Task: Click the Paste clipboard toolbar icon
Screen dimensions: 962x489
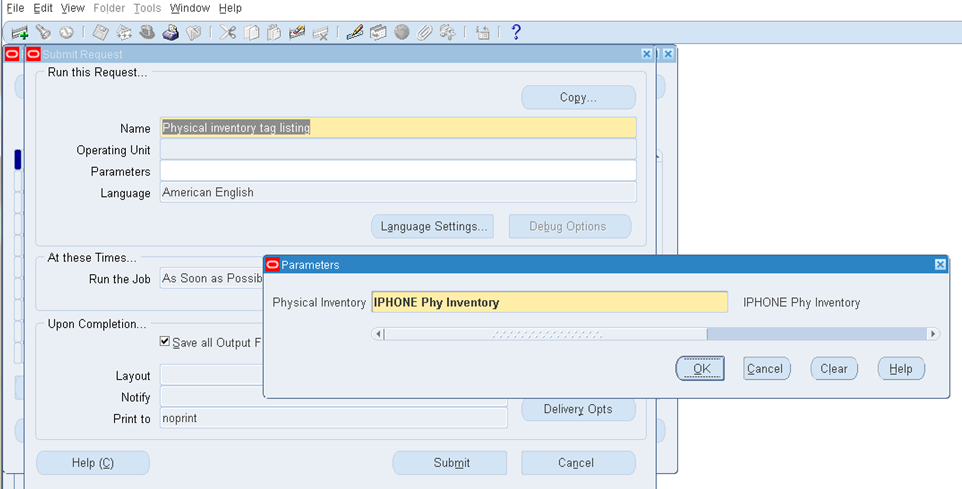Action: click(x=274, y=32)
